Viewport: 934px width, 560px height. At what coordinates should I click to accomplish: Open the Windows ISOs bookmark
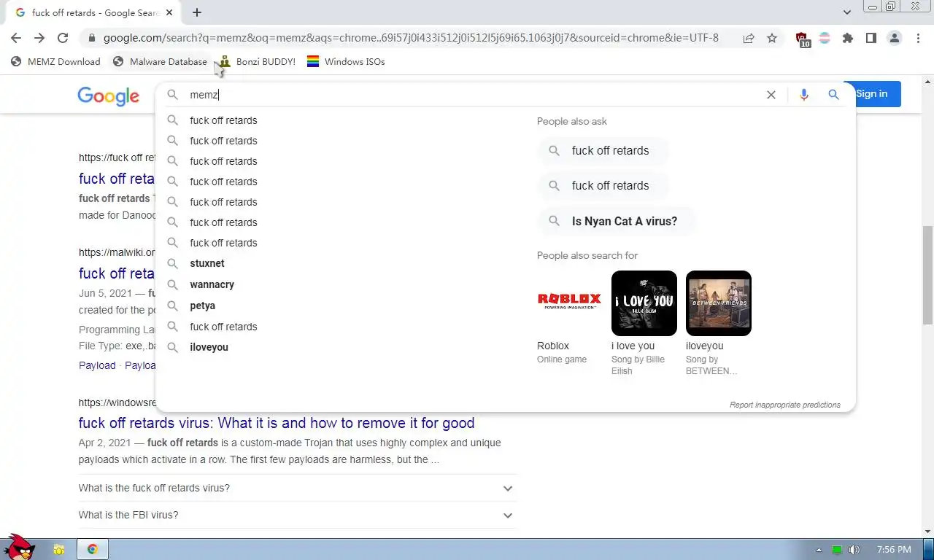point(346,62)
